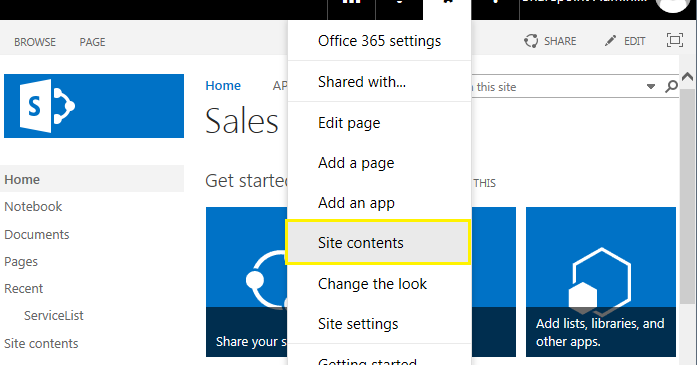Screen dimensions: 697x365
Task: Click the SharePoint site logo
Action: [94, 106]
